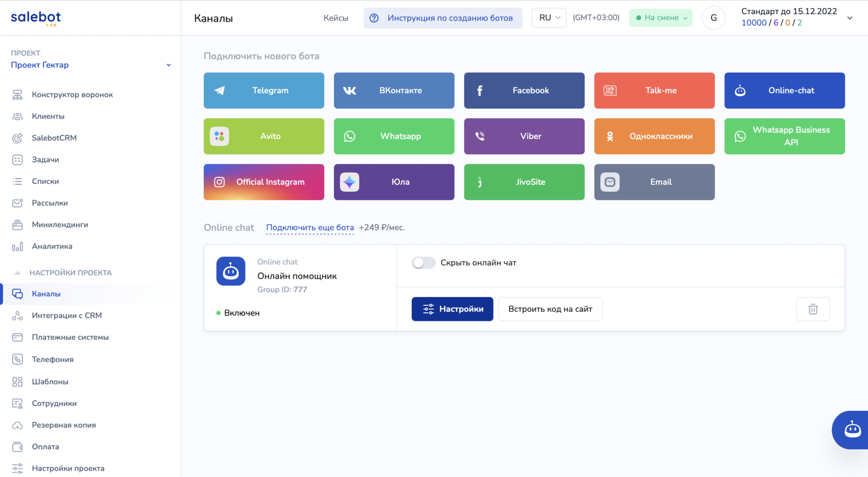
Task: Open SalebotCRM menu item
Action: tap(54, 138)
